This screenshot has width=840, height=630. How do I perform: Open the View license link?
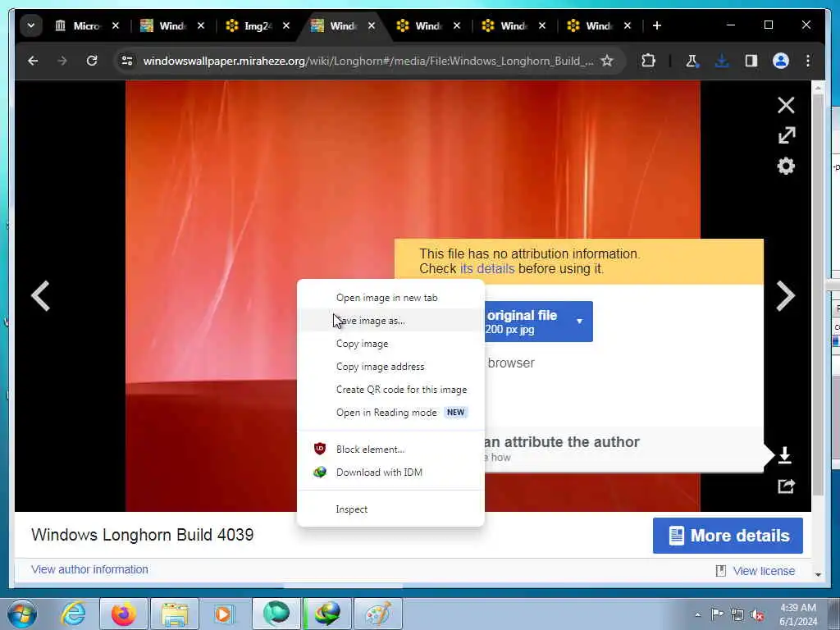click(764, 571)
